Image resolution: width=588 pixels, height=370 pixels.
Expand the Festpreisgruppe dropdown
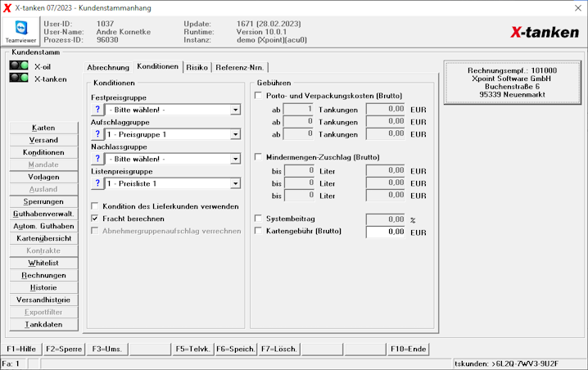(x=235, y=110)
